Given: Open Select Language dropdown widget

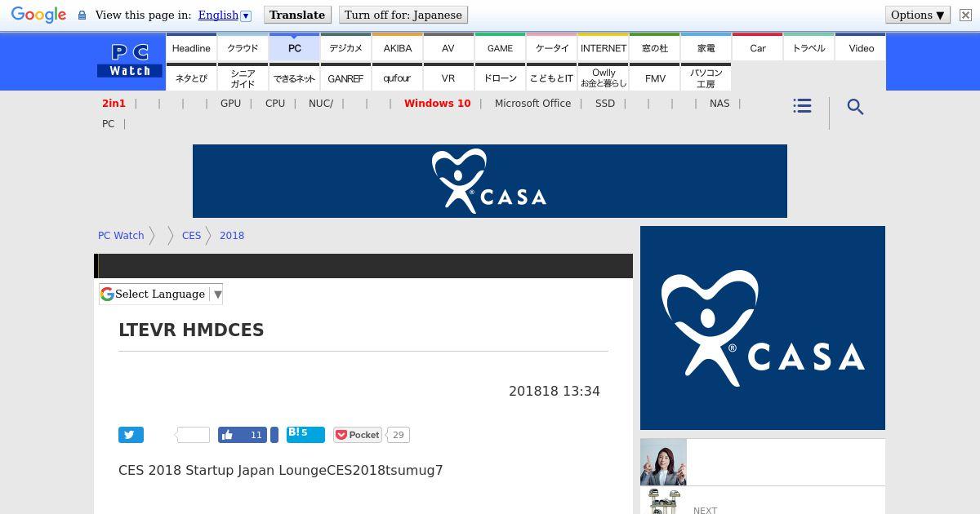Looking at the screenshot, I should (x=161, y=294).
